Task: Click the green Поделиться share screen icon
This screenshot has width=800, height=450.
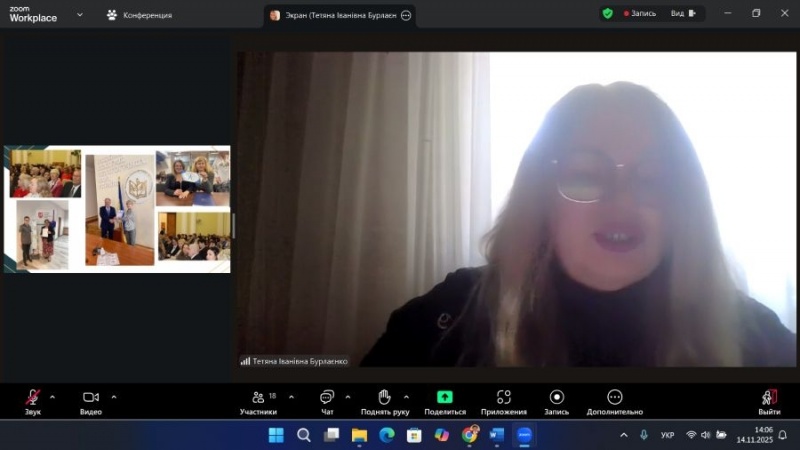Action: point(445,397)
